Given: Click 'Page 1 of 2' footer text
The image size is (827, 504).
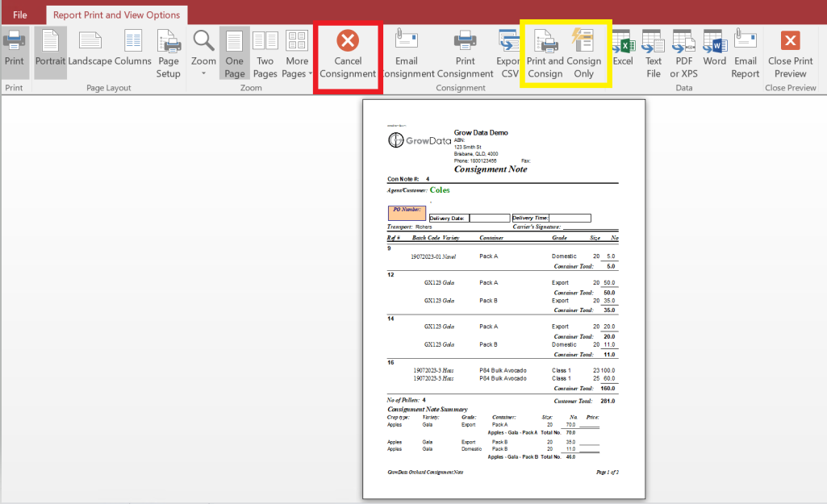Looking at the screenshot, I should 607,473.
